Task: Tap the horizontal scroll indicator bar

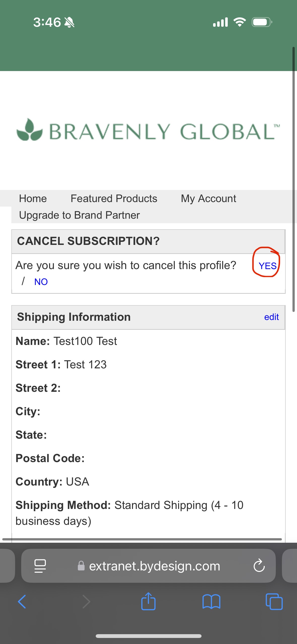Action: (x=142, y=539)
